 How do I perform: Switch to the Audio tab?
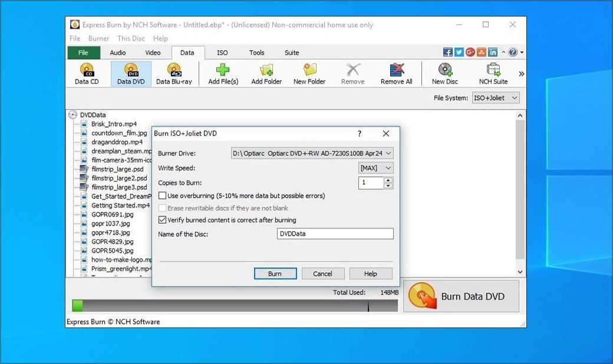(118, 53)
